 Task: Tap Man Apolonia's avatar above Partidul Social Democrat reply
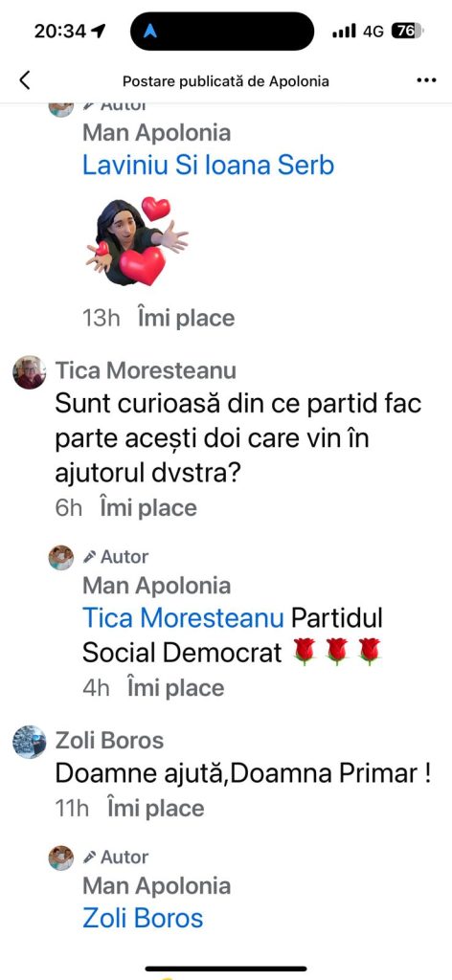click(61, 558)
